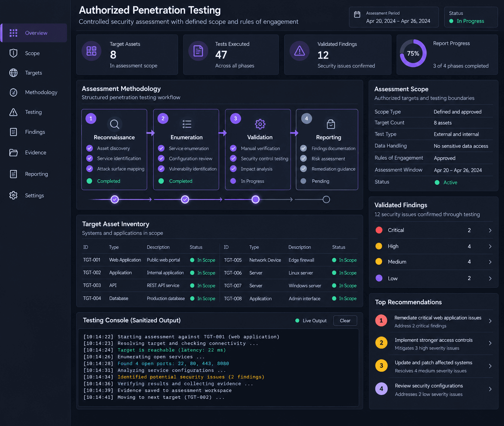Open the Evidence menu item
The image size is (504, 426).
coord(34,153)
